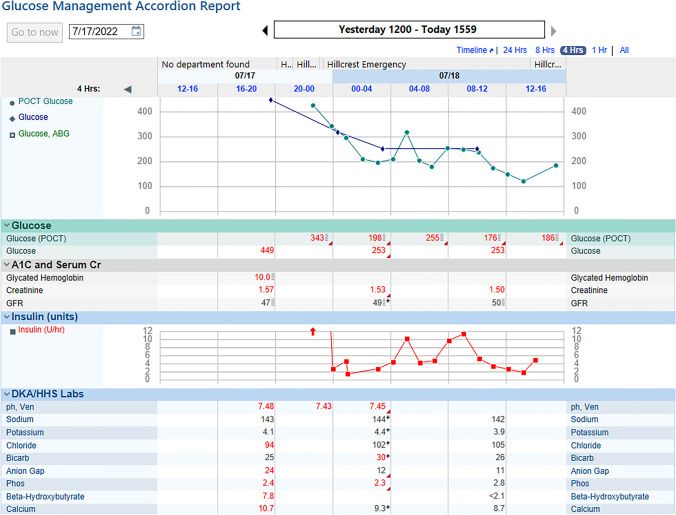Select the 1 Hr time scale
The height and width of the screenshot is (515, 676).
[x=599, y=50]
